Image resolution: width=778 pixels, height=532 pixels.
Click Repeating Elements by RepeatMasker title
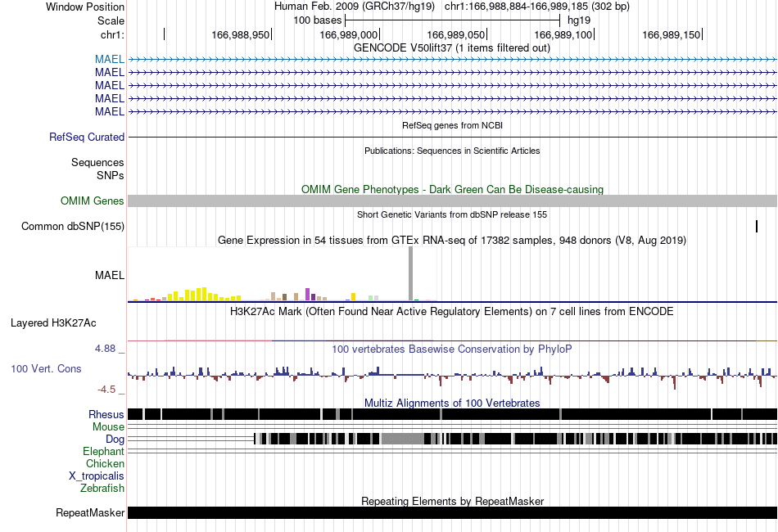(452, 501)
